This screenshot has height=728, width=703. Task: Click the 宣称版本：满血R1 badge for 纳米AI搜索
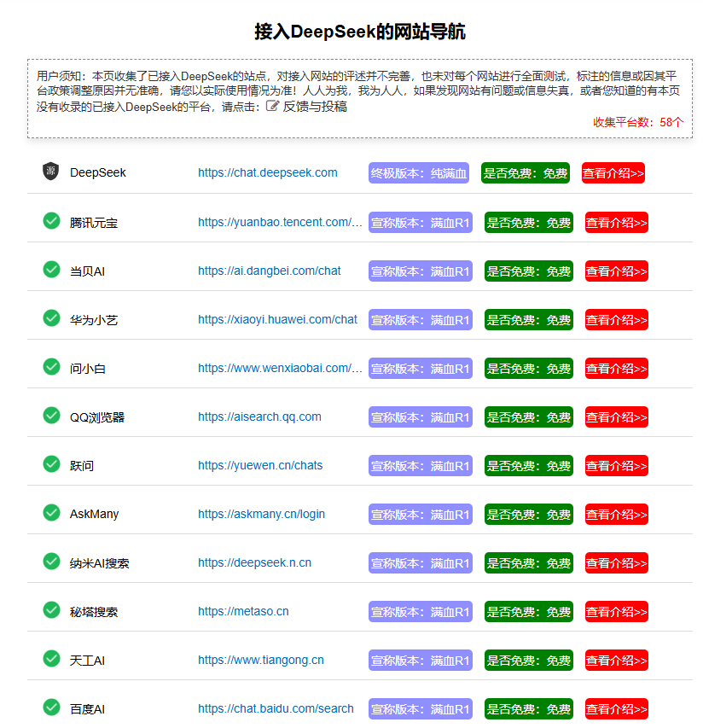click(420, 563)
